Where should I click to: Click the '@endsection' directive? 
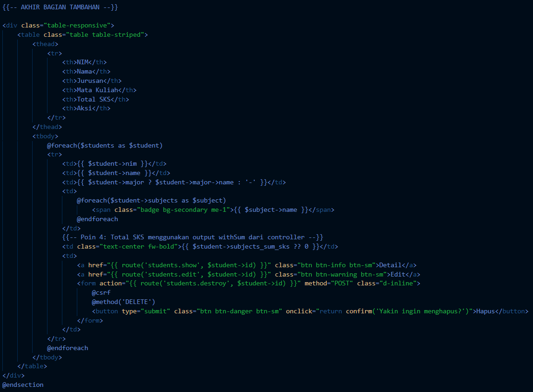click(x=23, y=385)
